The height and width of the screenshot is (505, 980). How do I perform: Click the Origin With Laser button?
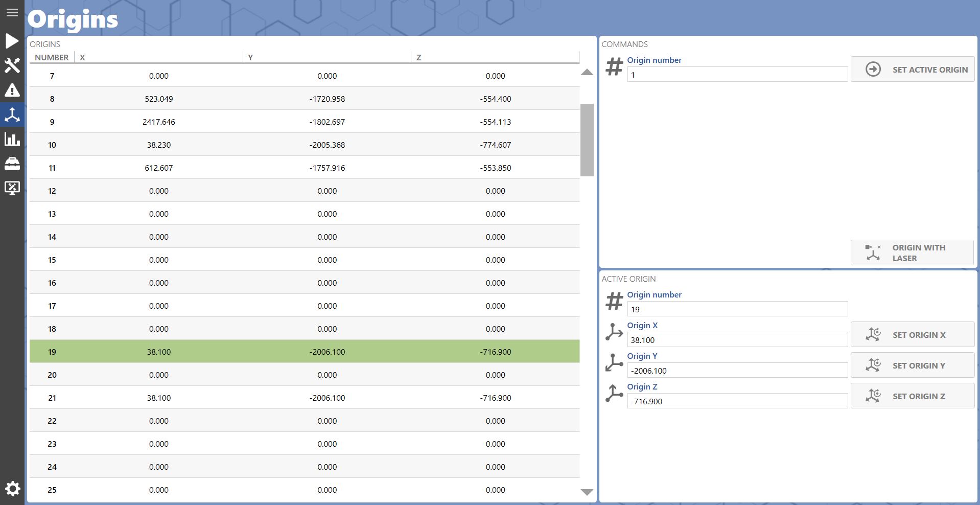tap(912, 252)
